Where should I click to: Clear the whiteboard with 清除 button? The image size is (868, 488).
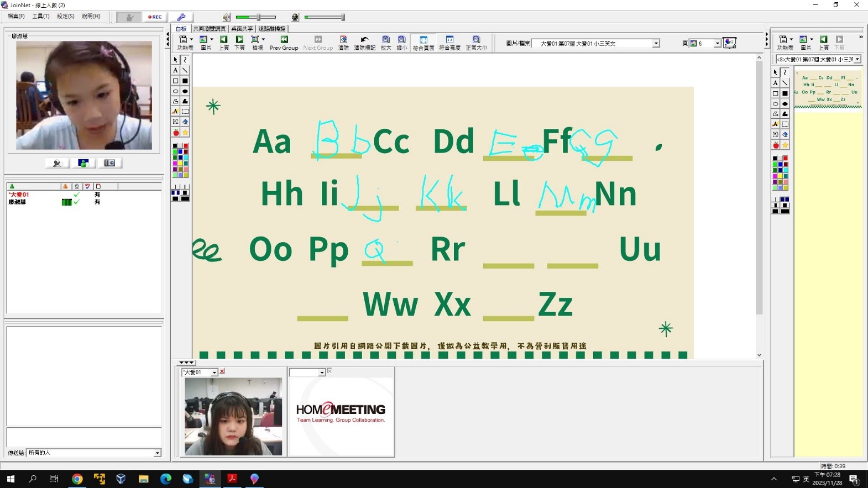(343, 43)
